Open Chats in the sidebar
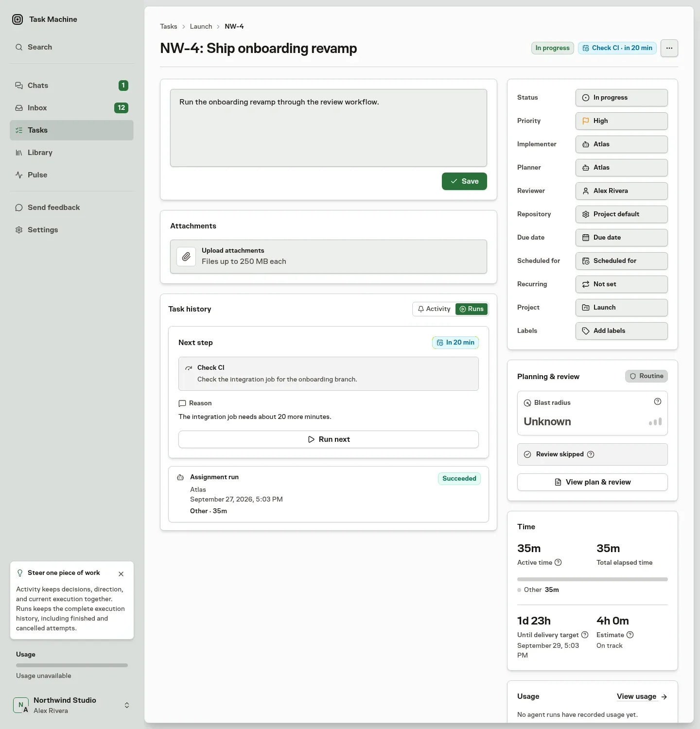Screen dimensions: 700x729 (71, 86)
